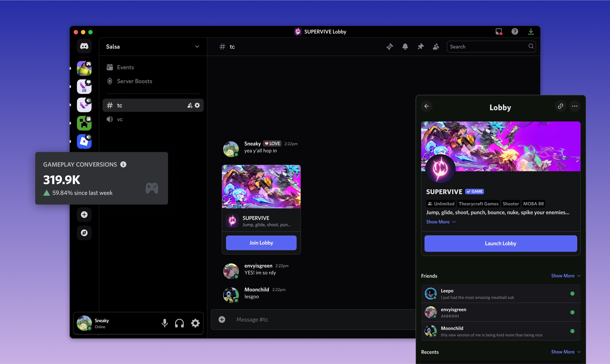Viewport: 610px width, 364px height.
Task: Open pinned messages with pin icon
Action: tap(421, 47)
